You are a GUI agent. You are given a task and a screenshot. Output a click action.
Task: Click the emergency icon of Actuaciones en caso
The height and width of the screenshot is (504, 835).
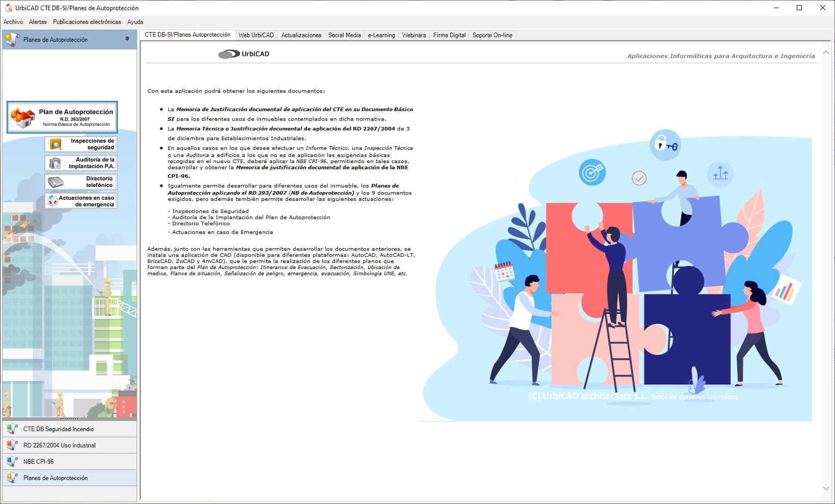coord(53,201)
